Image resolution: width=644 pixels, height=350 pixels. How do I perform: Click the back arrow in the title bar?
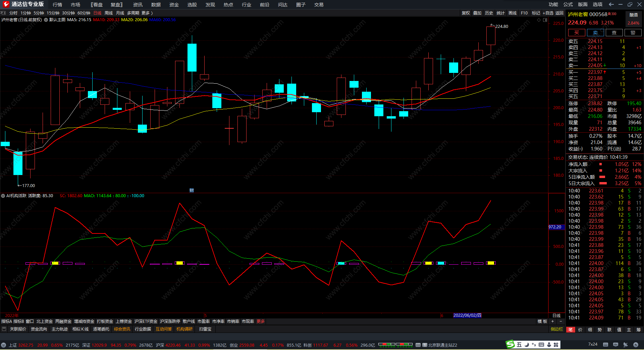(611, 4)
